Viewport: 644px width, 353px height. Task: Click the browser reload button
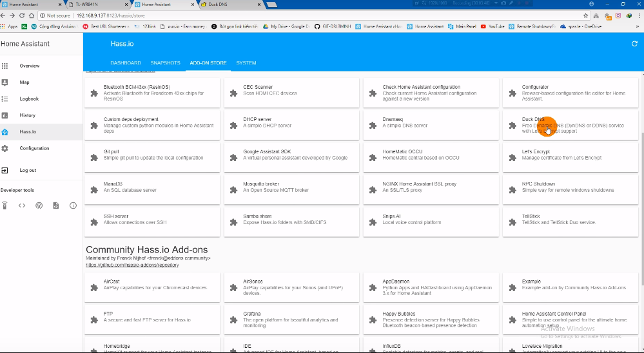click(22, 15)
